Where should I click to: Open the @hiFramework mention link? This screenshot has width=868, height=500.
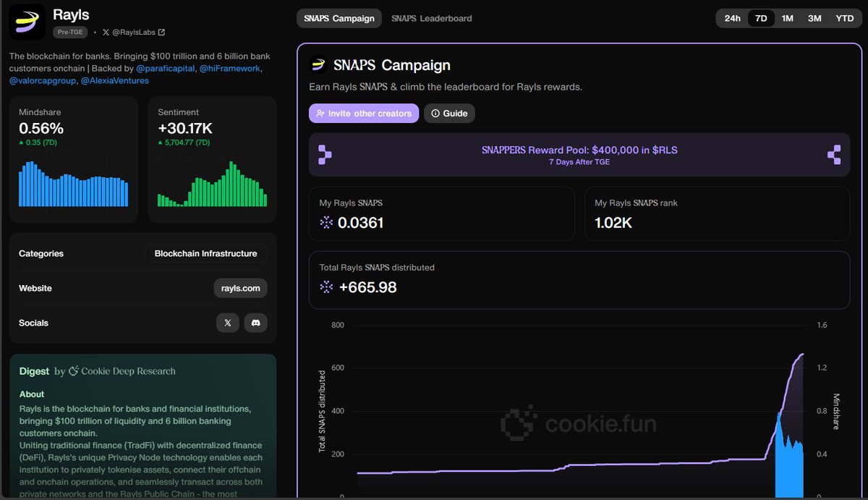pyautogui.click(x=229, y=68)
